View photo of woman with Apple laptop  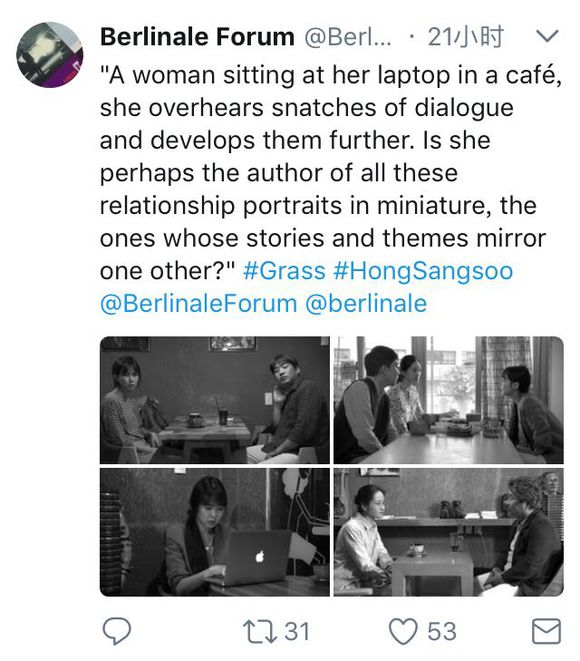(x=215, y=532)
